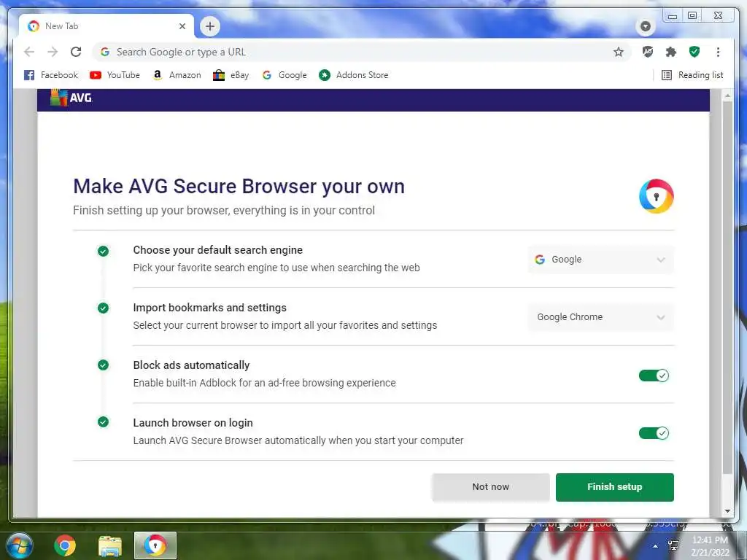Open the eBay bookmark
Viewport: 747px width, 560px height.
coord(231,75)
